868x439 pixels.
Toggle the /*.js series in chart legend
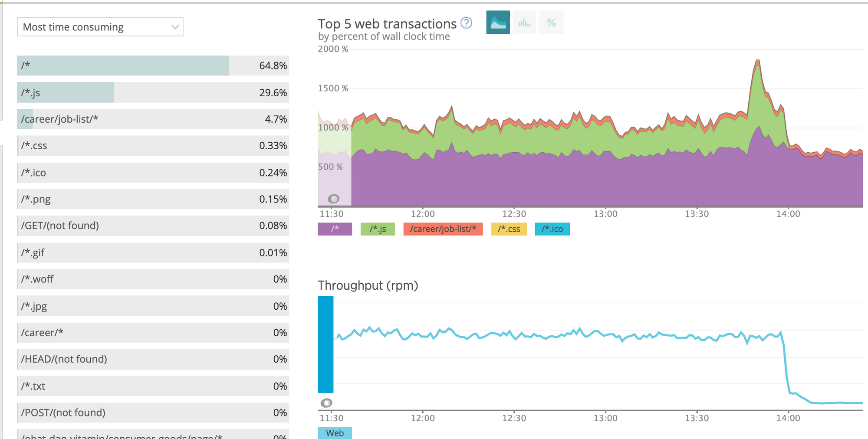378,229
